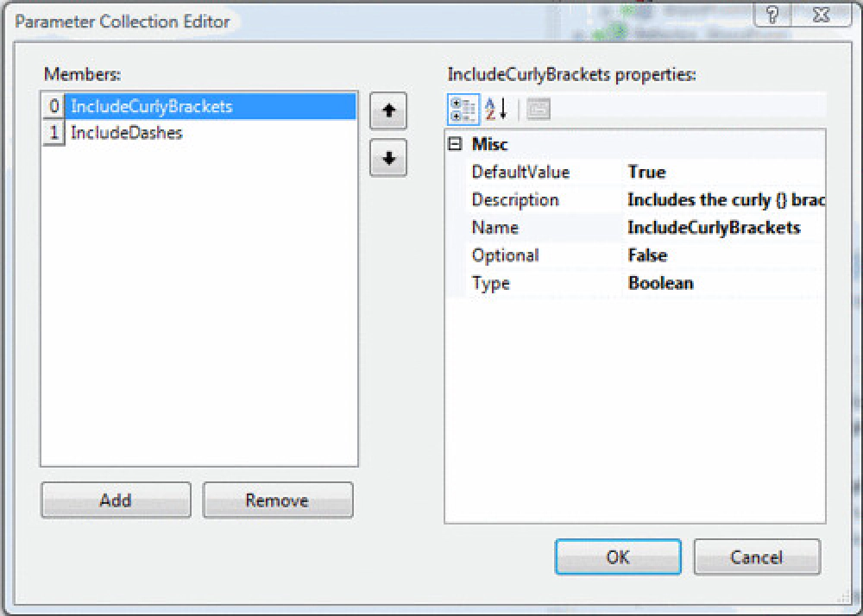Screen dimensions: 863x616
Task: Move member up with arrow button
Action: [x=388, y=111]
